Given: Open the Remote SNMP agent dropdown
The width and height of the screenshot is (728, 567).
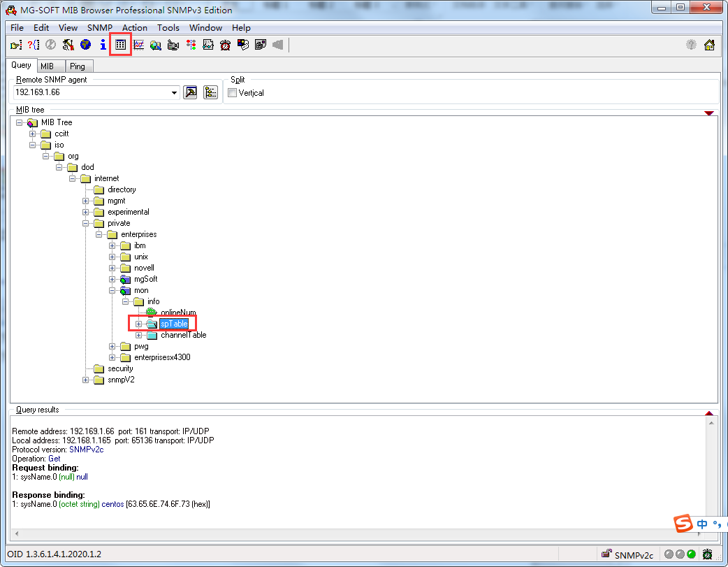Looking at the screenshot, I should coord(173,92).
